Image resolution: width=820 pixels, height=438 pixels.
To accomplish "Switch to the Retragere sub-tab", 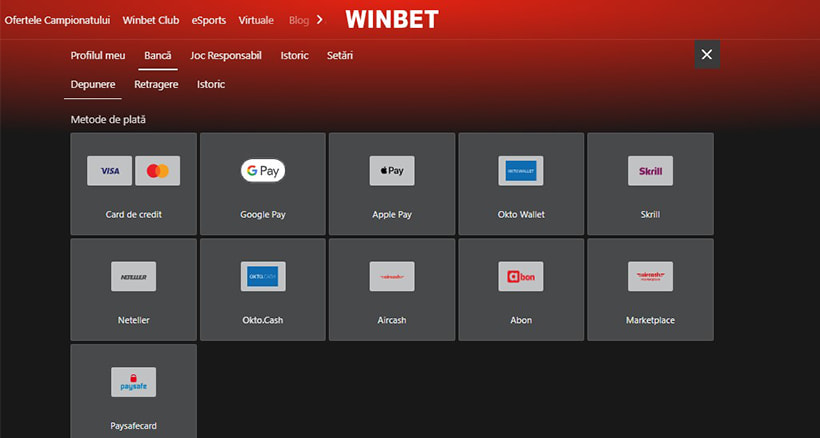I will 156,84.
